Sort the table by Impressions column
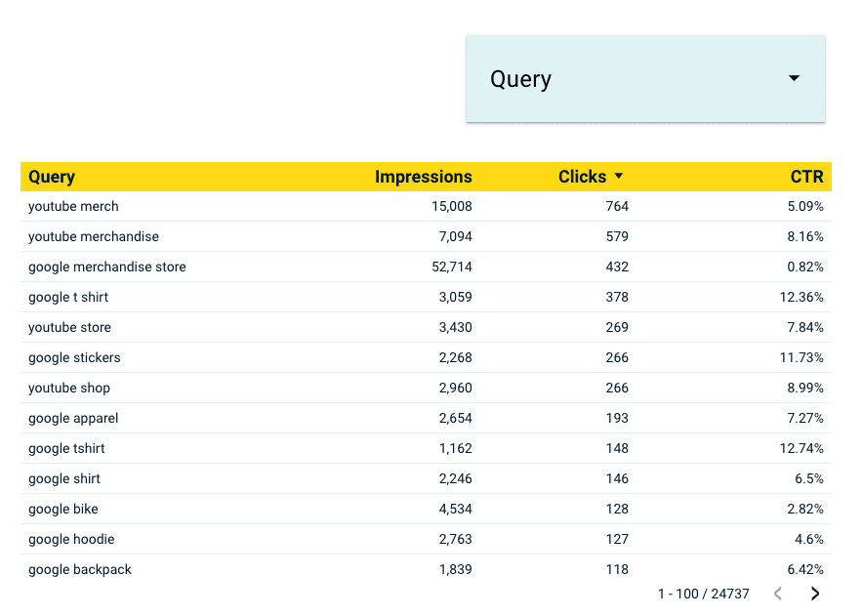This screenshot has height=616, width=861. click(x=424, y=177)
